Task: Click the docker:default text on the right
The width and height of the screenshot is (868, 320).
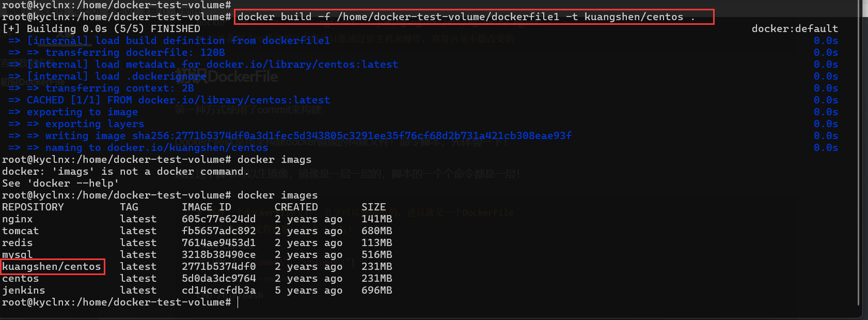Action: coord(794,29)
